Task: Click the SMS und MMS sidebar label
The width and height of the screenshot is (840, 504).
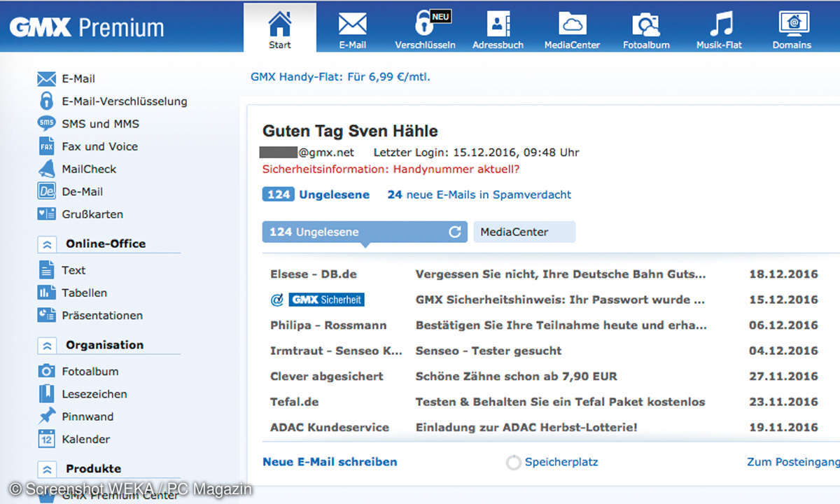Action: (x=100, y=124)
